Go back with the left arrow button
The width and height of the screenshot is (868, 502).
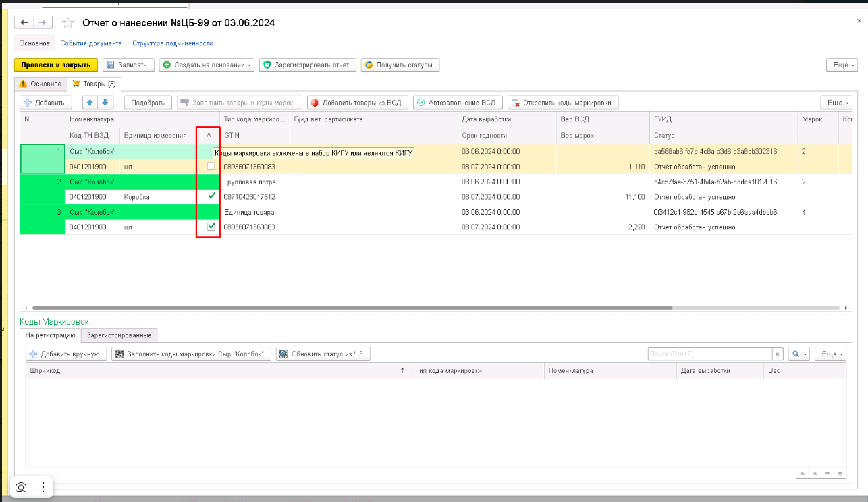(x=24, y=22)
